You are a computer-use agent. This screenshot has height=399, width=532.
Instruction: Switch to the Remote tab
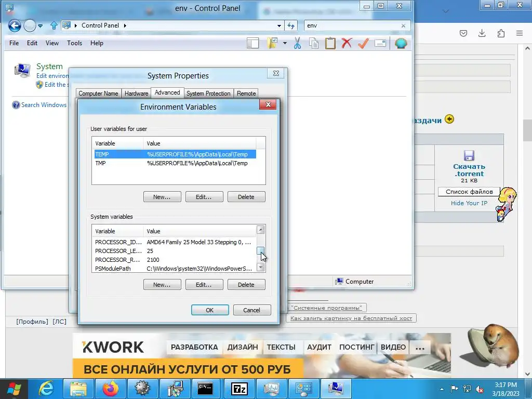click(x=246, y=94)
